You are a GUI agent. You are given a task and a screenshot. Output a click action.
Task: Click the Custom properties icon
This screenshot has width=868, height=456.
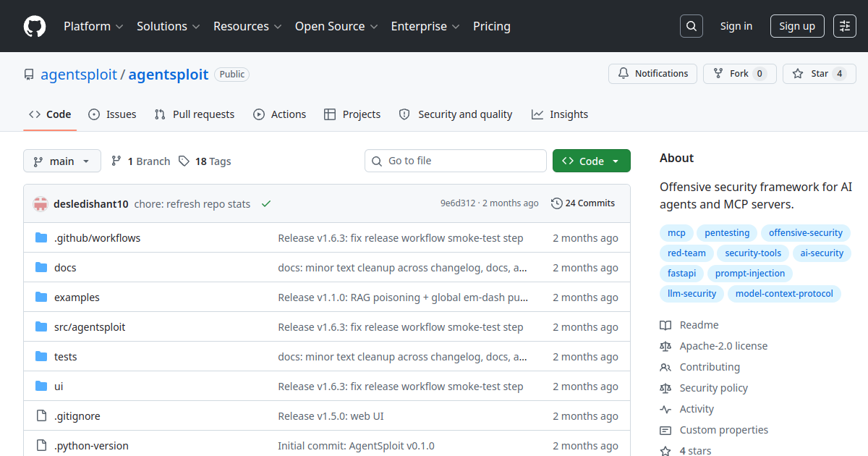(665, 430)
